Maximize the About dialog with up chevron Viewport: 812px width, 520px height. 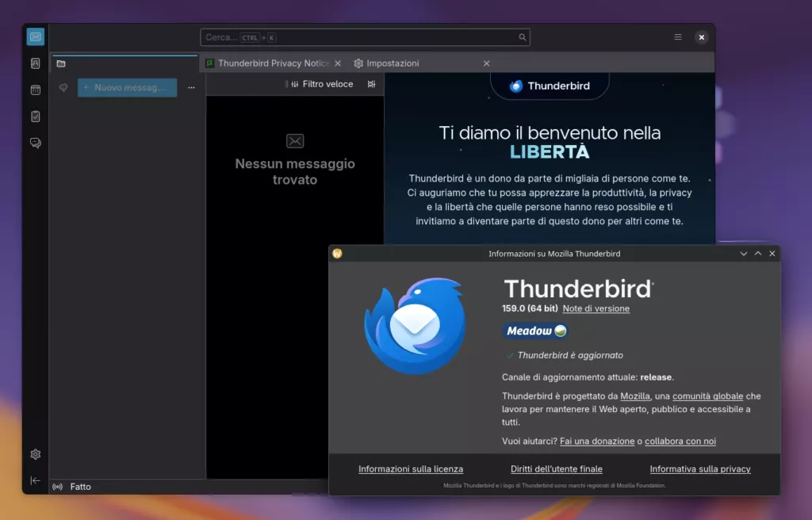[x=757, y=254]
